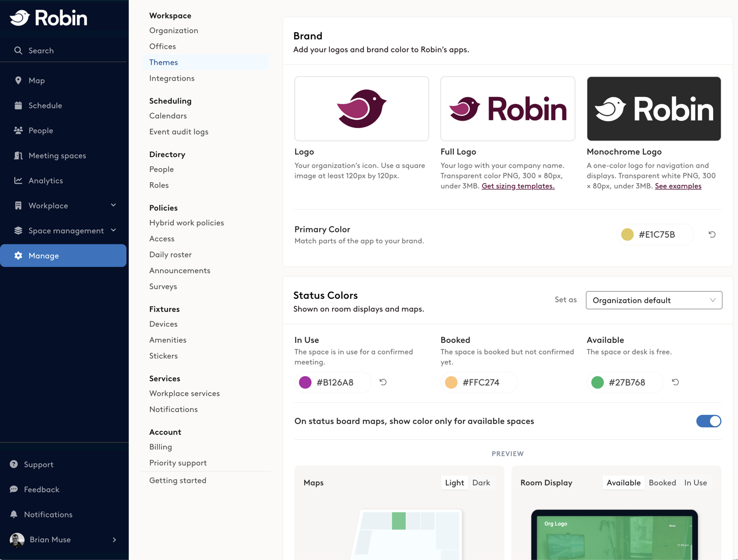Click the Map pin icon
Screen dimensions: 738x560
[18, 80]
